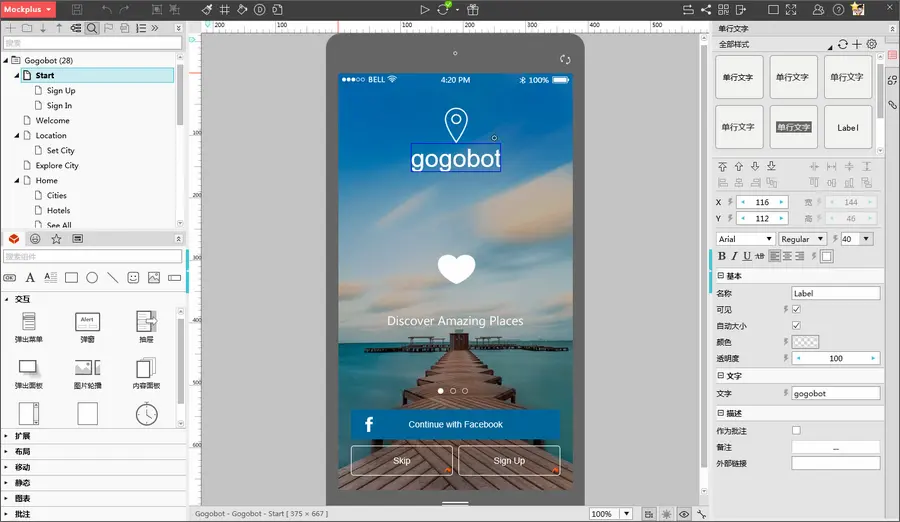Open the Mockplus main menu dropdown
The image size is (900, 522).
(28, 9)
